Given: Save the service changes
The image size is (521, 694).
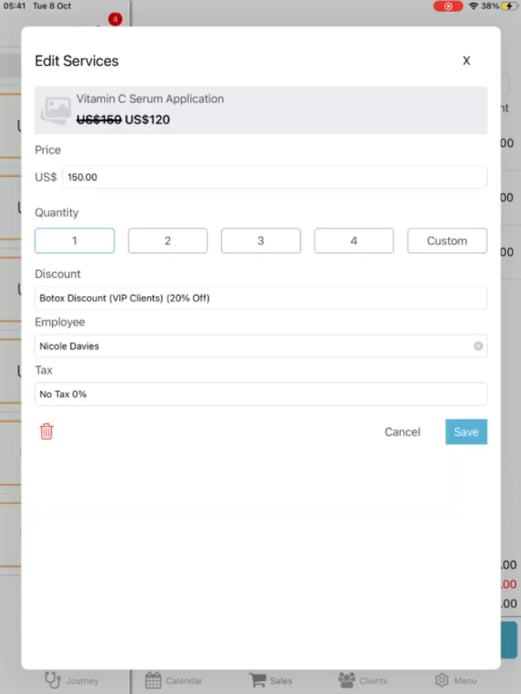Looking at the screenshot, I should [x=466, y=432].
